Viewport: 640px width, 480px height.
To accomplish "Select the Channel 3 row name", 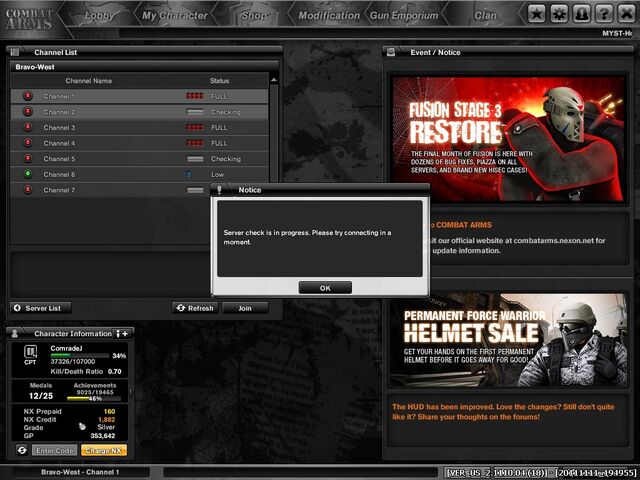I will [59, 127].
